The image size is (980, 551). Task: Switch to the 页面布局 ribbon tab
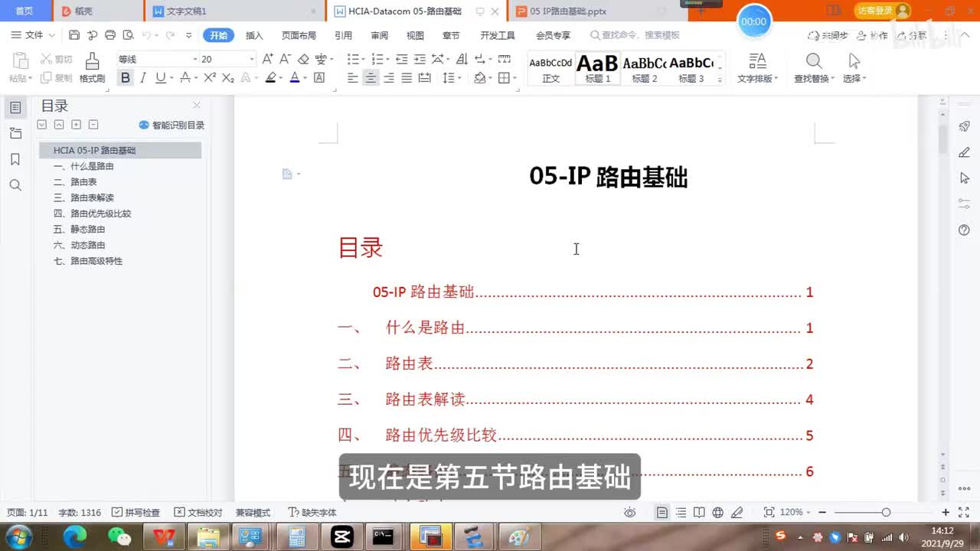coord(299,35)
